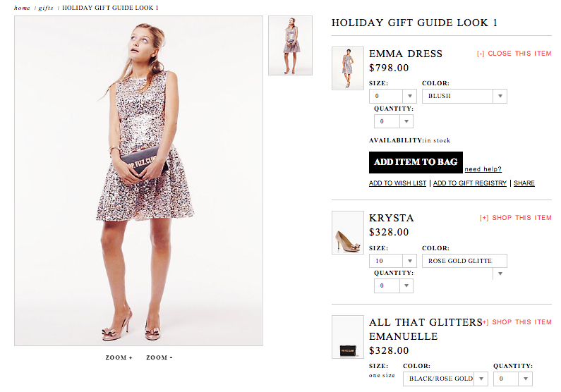561x392 pixels.
Task: Select the small model thumbnail beside main image
Action: 290,45
